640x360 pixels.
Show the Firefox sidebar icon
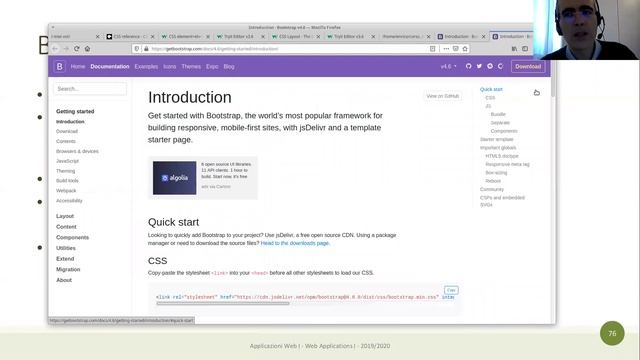tap(525, 49)
